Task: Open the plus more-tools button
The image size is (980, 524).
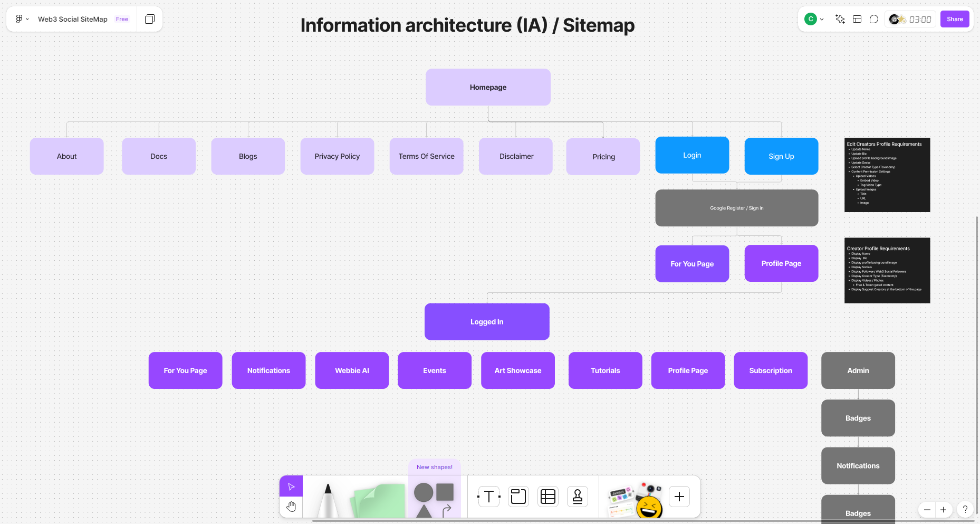Action: pos(679,497)
